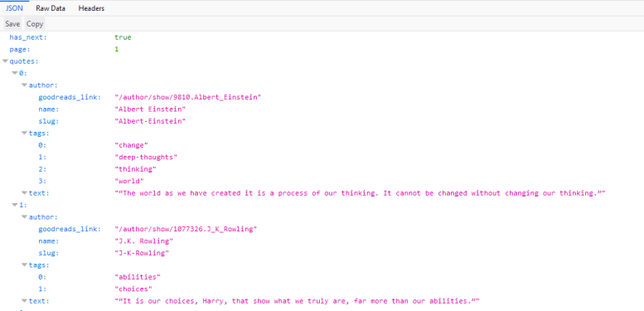644x311 pixels.
Task: Click the page value 1
Action: point(117,49)
